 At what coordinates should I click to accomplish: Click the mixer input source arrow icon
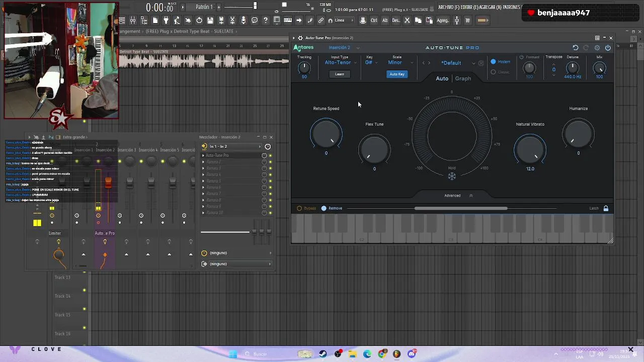(x=204, y=146)
